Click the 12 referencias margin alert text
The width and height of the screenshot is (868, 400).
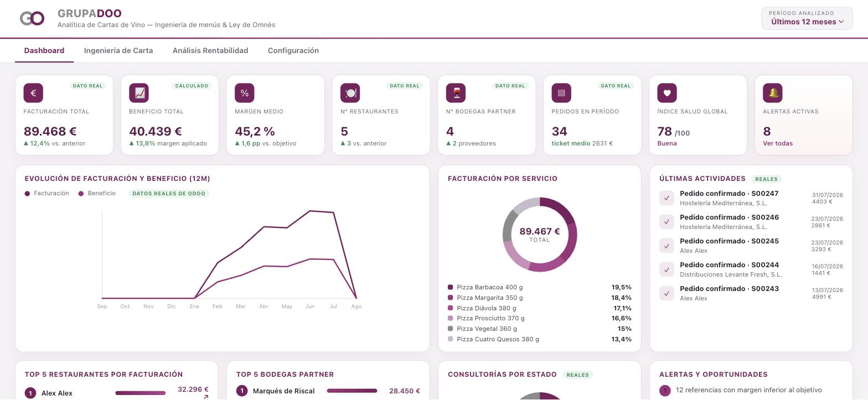tap(749, 390)
